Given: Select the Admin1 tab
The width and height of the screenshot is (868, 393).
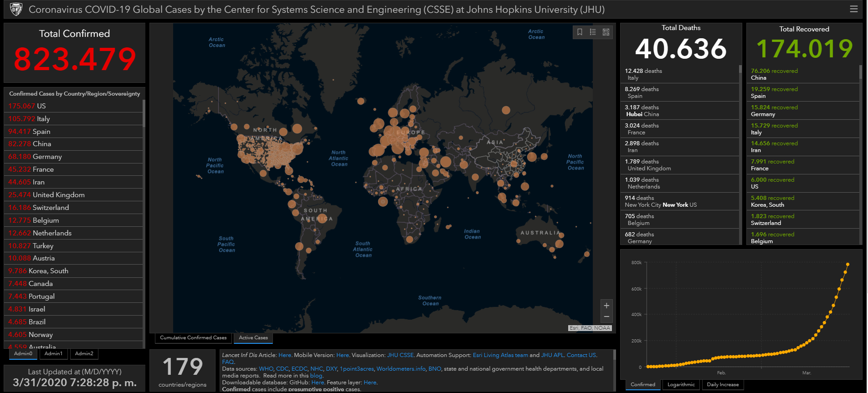Looking at the screenshot, I should coord(53,354).
